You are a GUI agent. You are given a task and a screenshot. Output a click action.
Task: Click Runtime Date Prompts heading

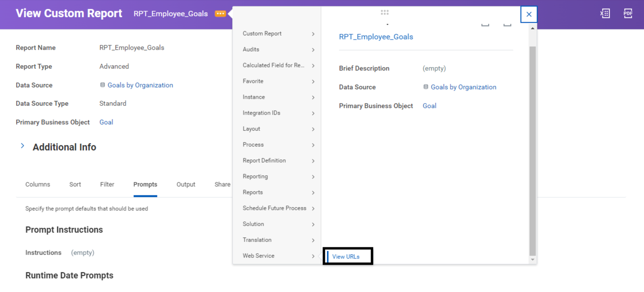[x=69, y=276]
